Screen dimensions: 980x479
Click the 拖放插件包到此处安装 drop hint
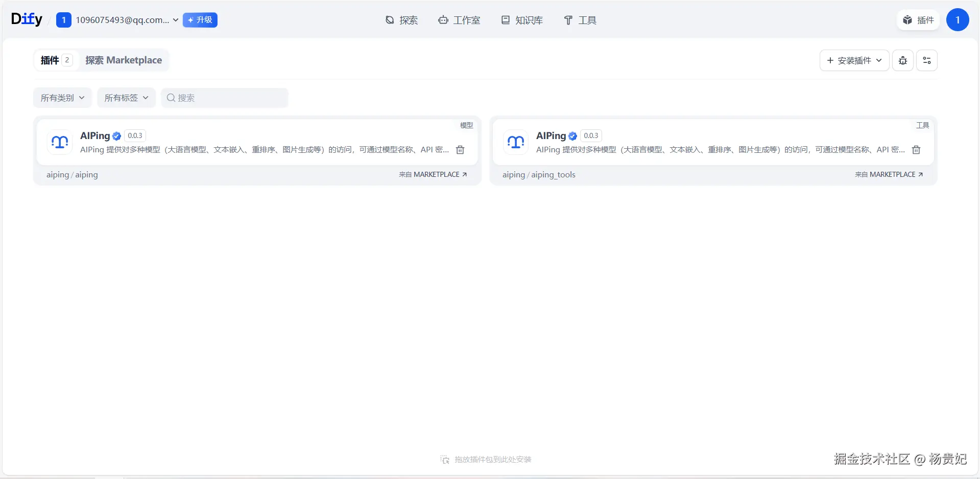pyautogui.click(x=486, y=460)
